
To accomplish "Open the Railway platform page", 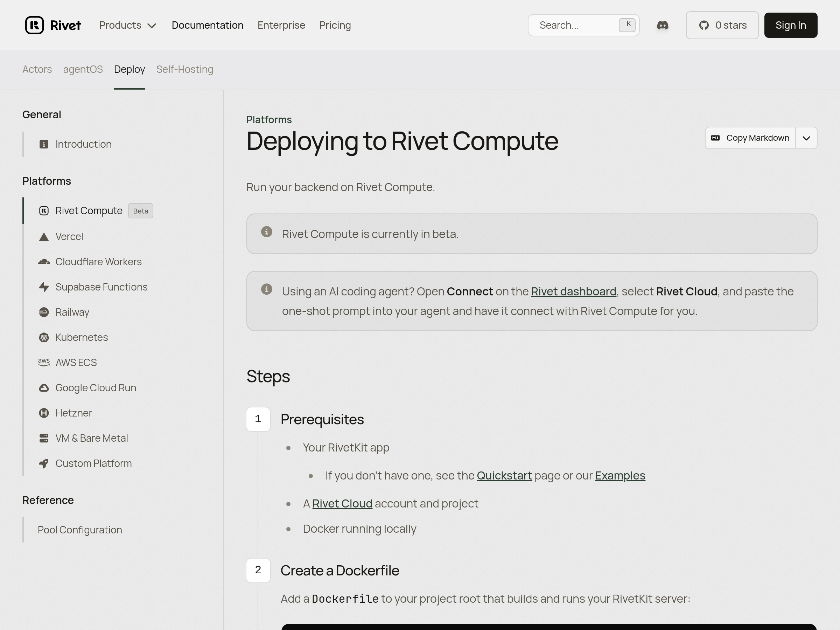I will click(x=72, y=312).
